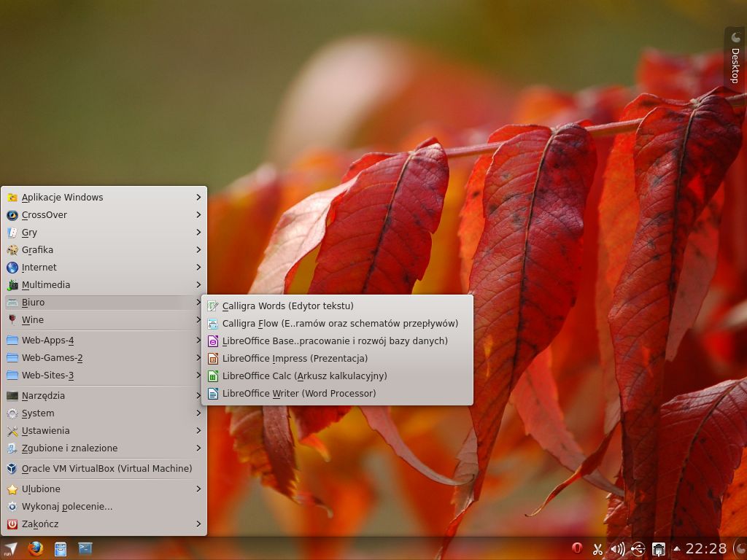Open Oracle VM VirtualBox (Virtual Machine)

tap(104, 469)
